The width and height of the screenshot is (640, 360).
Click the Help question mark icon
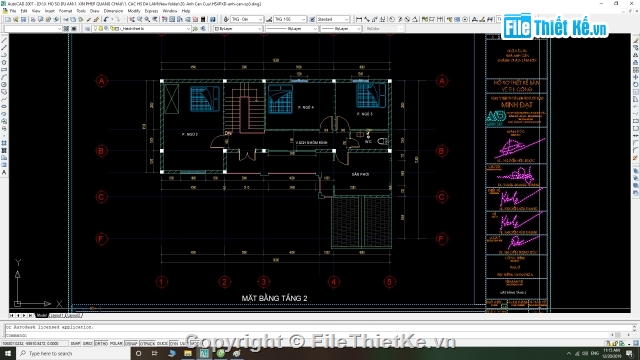213,19
